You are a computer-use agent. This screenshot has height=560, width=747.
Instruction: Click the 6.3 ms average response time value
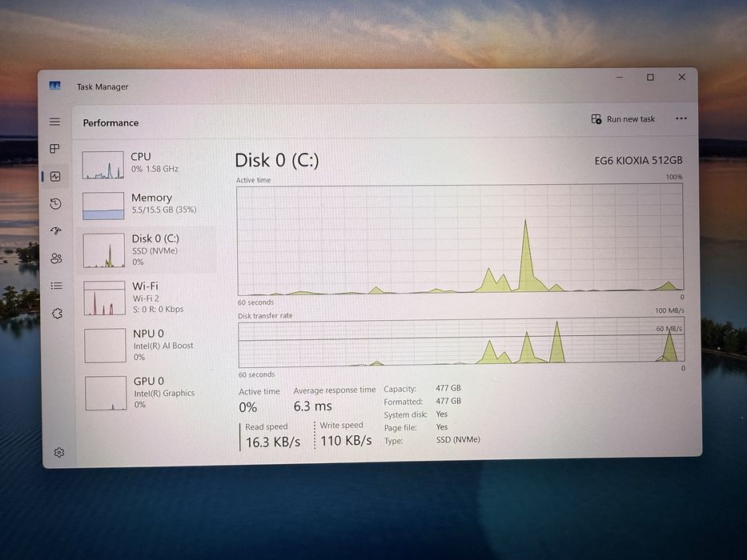coord(312,406)
